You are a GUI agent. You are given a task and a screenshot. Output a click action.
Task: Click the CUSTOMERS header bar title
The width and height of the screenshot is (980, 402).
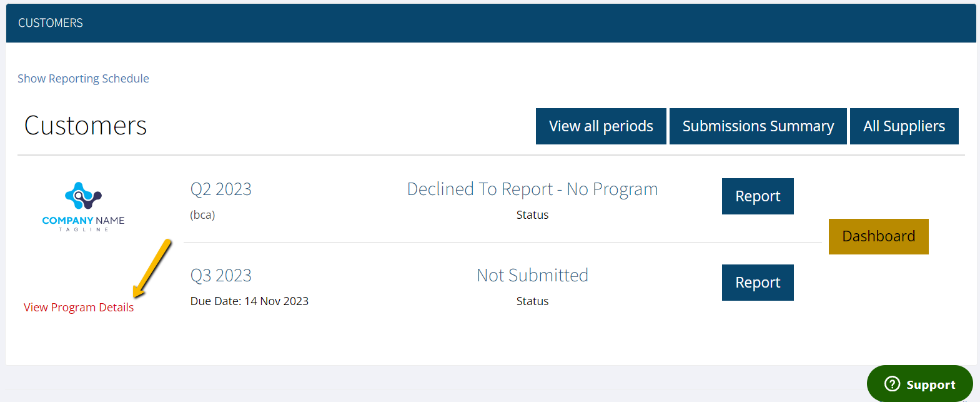point(51,23)
